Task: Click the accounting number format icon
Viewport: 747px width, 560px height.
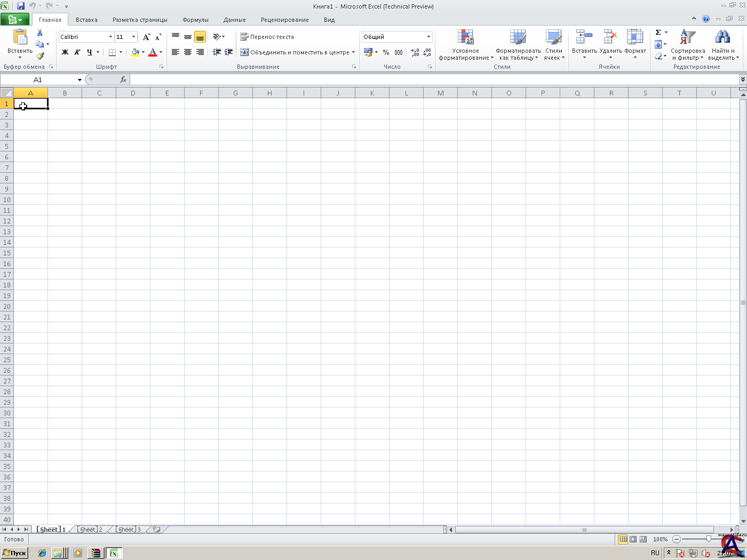Action: pos(368,52)
